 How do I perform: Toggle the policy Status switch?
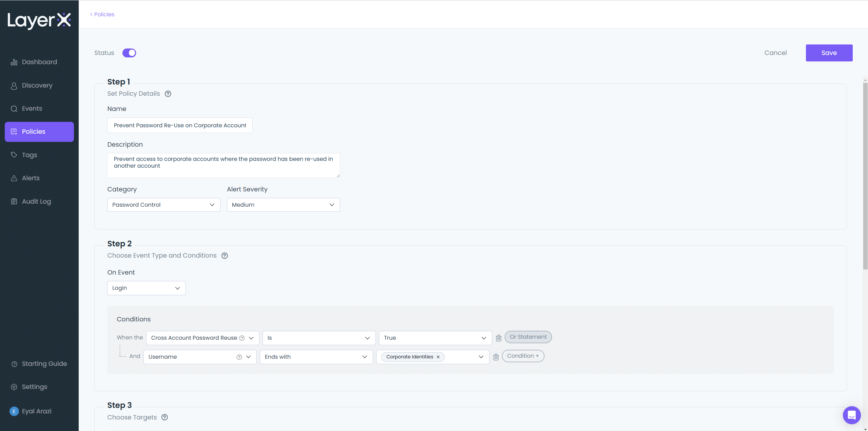129,53
